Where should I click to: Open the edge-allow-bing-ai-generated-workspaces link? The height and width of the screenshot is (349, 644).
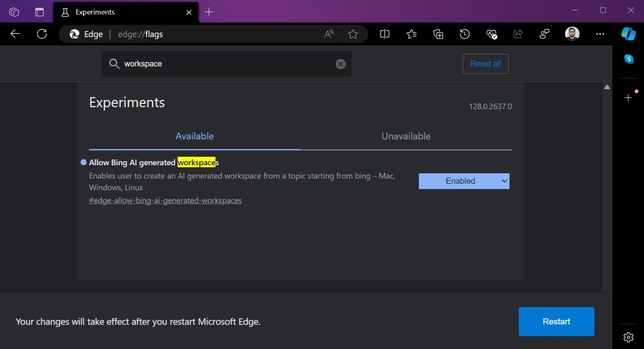click(165, 200)
